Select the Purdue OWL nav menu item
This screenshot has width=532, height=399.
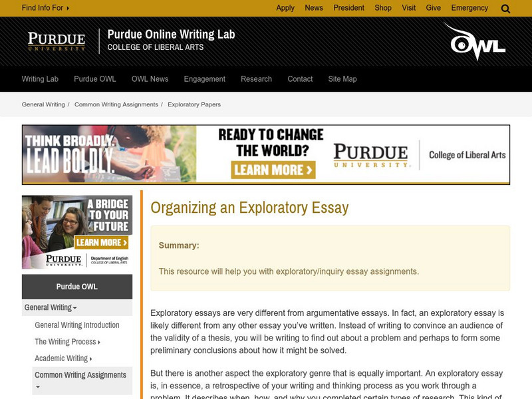click(94, 79)
